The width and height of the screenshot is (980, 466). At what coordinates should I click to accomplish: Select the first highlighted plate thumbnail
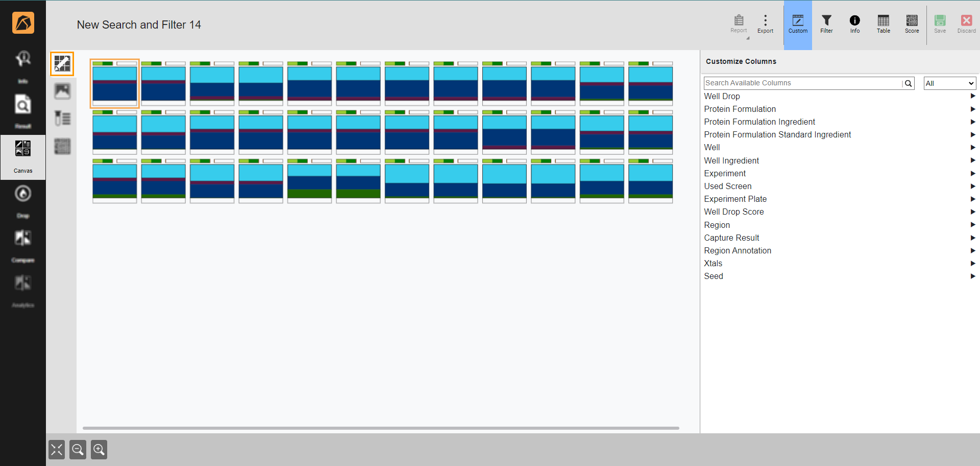(114, 83)
